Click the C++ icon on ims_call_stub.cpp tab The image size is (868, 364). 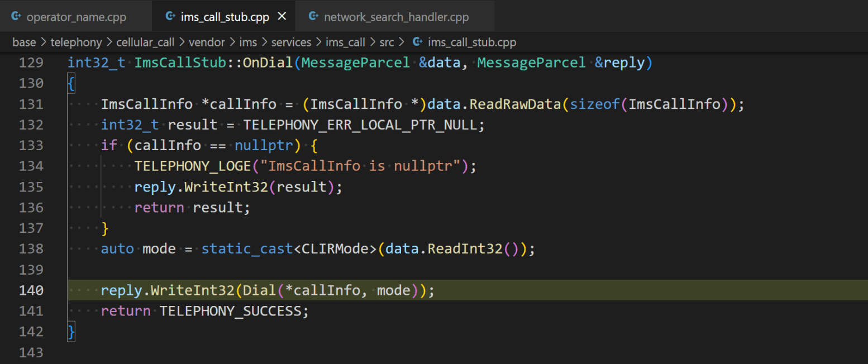click(170, 17)
